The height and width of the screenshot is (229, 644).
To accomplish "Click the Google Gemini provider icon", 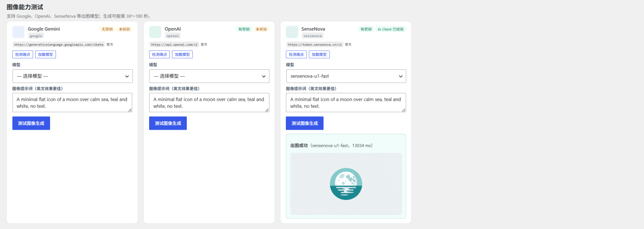I will [18, 32].
